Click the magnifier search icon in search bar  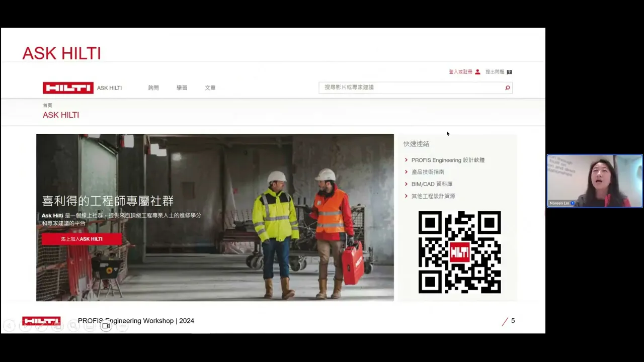coord(507,88)
